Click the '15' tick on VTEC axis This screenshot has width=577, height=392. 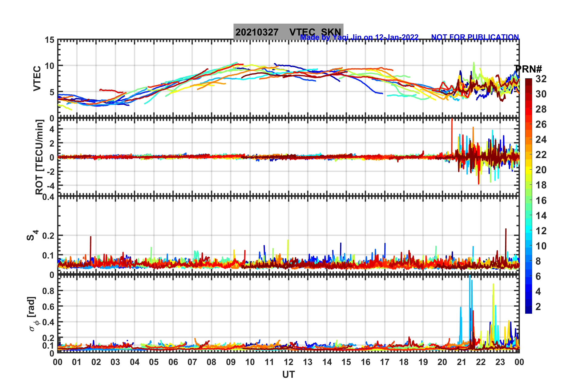[x=49, y=40]
